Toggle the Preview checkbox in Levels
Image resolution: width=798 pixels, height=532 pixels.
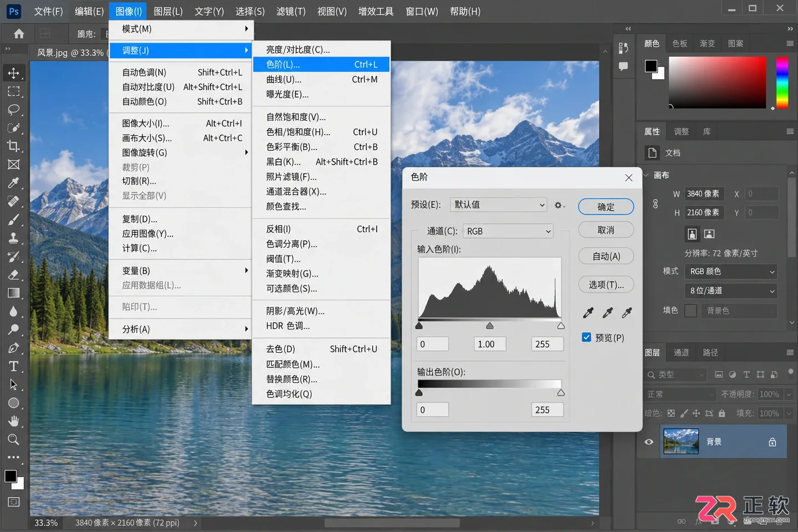pyautogui.click(x=586, y=337)
